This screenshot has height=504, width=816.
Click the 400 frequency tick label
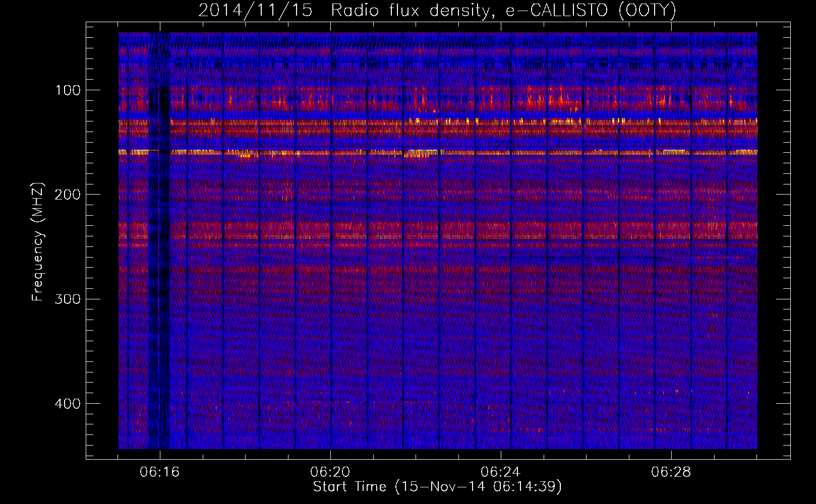tap(67, 404)
